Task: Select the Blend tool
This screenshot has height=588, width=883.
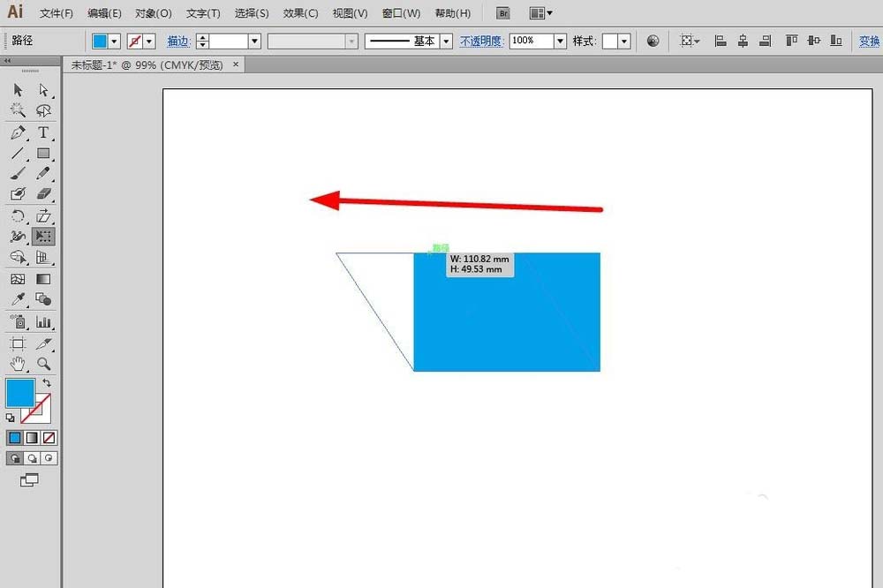Action: pyautogui.click(x=42, y=299)
